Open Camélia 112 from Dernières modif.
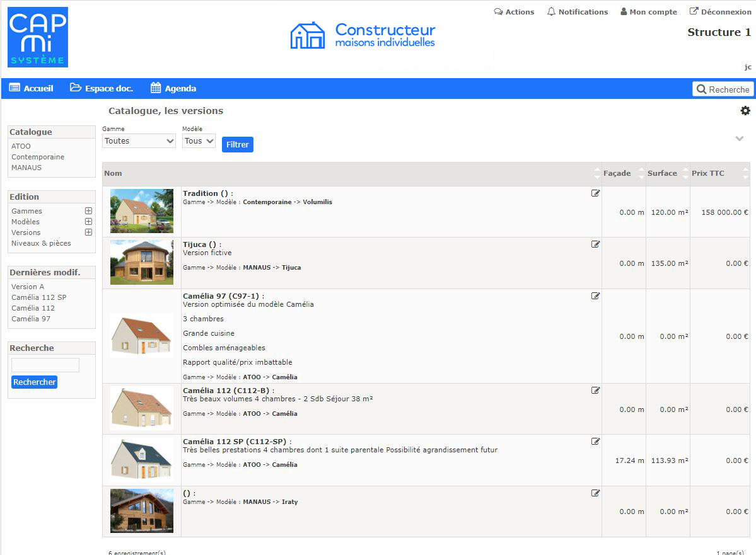The image size is (756, 555). pyautogui.click(x=33, y=308)
